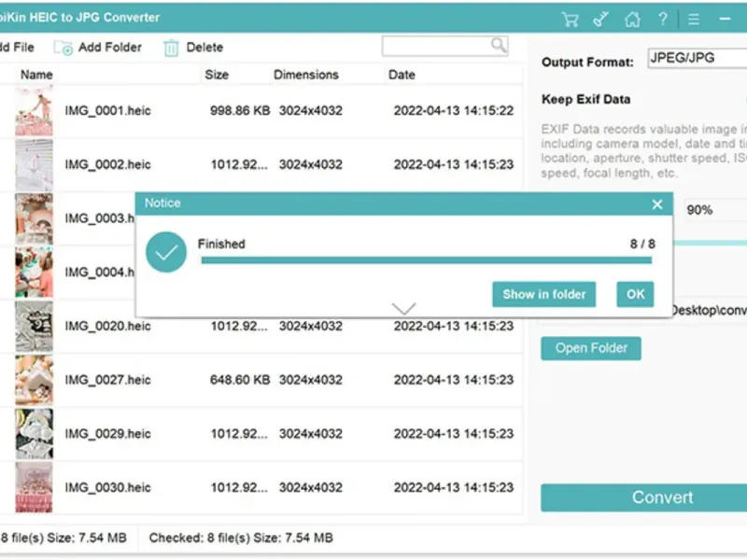Click the file name IMG_0002.heic
The image size is (747, 560).
(x=107, y=165)
